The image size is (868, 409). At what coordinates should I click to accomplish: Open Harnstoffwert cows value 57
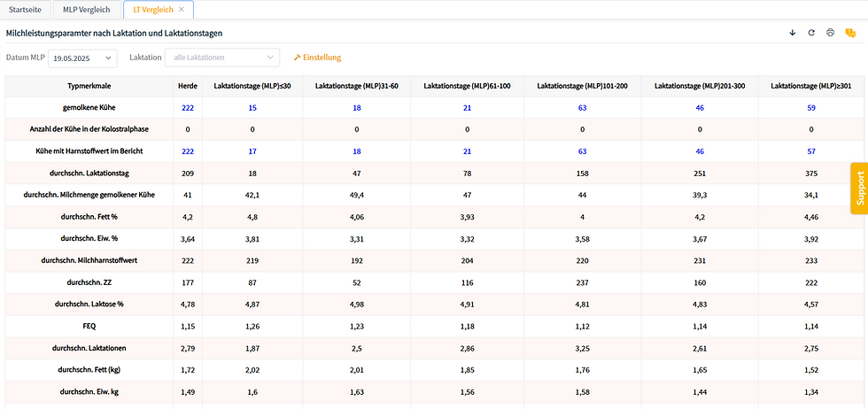pos(811,151)
